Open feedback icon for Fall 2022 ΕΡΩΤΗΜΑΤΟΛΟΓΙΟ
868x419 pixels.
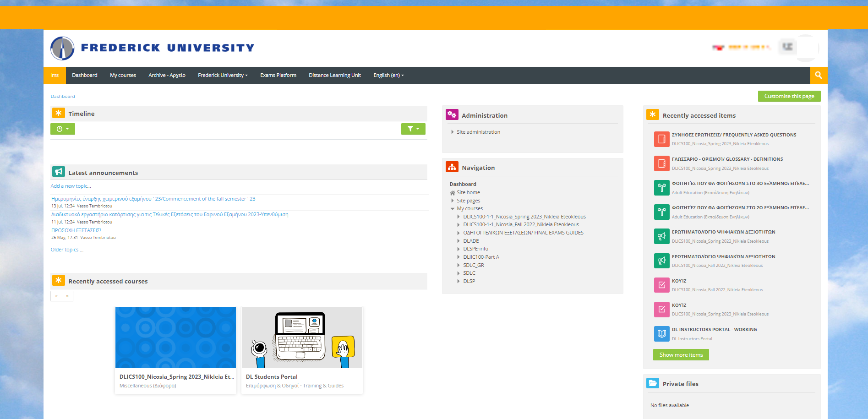point(661,261)
